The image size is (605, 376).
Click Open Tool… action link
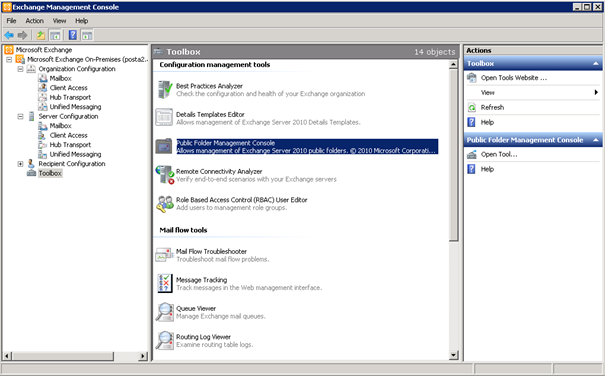click(x=499, y=154)
